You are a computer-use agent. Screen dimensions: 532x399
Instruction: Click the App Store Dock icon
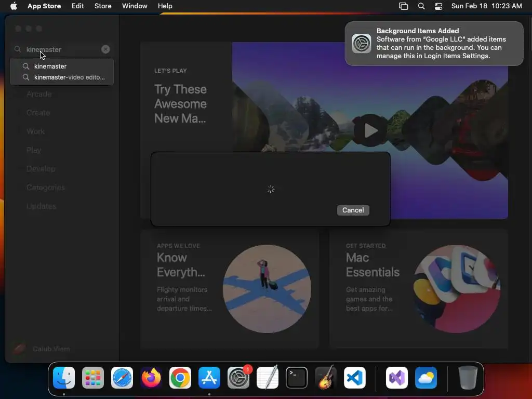tap(209, 378)
